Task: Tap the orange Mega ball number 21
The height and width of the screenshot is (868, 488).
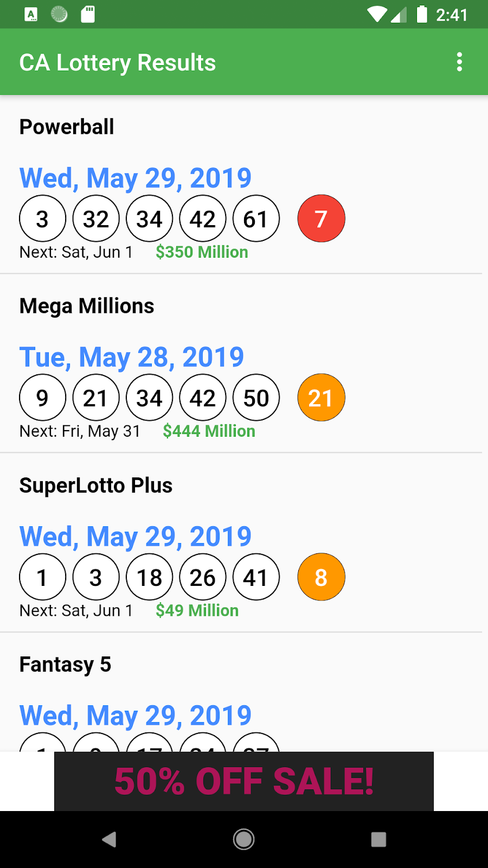Action: [x=321, y=398]
